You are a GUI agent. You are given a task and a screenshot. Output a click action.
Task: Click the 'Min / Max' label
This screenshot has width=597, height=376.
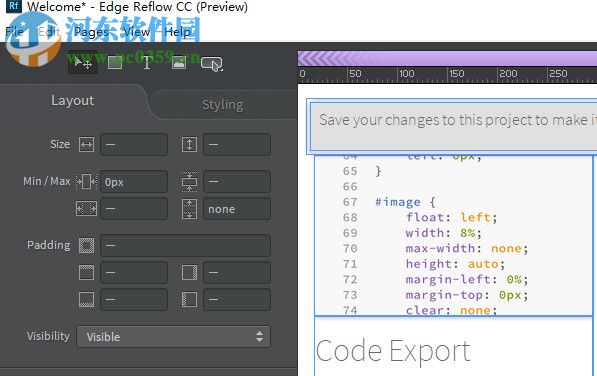46,181
